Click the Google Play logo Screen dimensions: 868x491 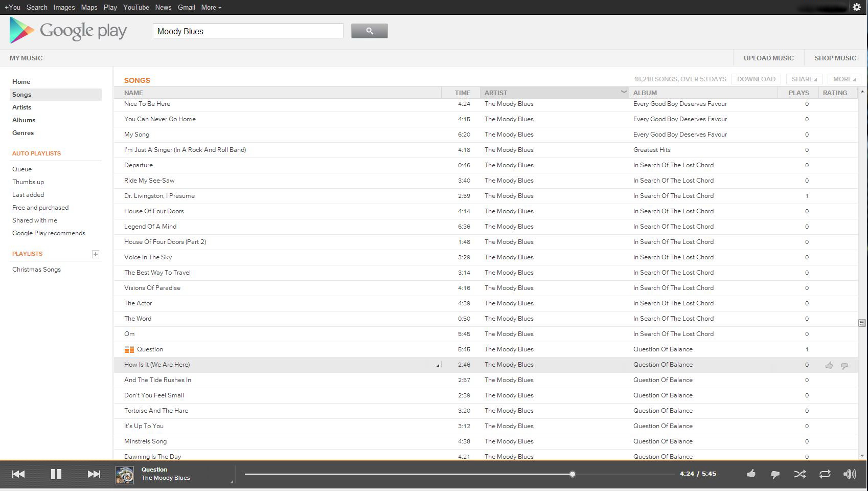coord(68,31)
